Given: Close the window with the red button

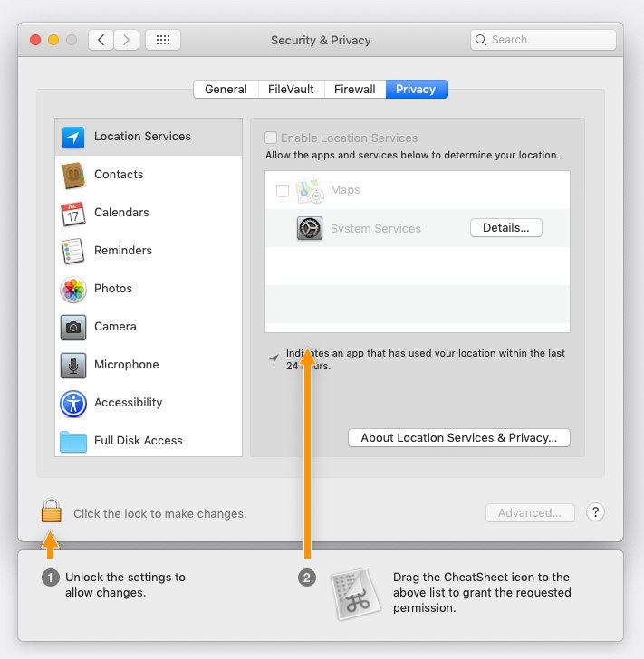Looking at the screenshot, I should (x=35, y=40).
